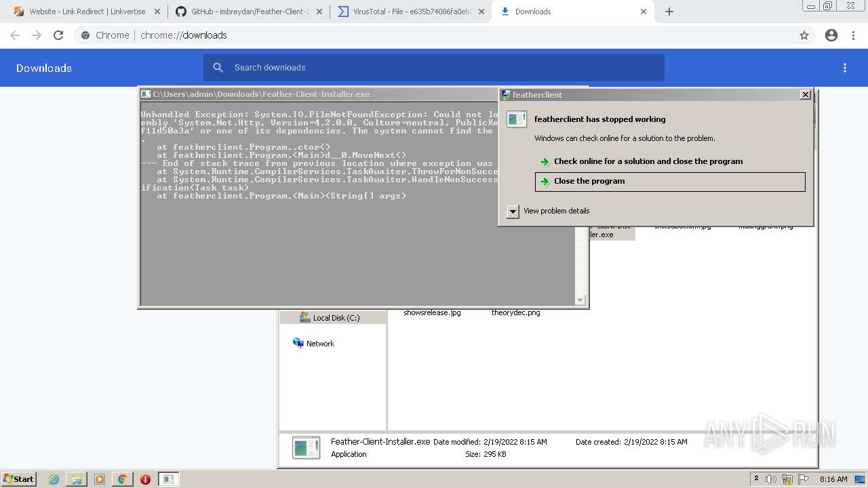The height and width of the screenshot is (488, 868).
Task: Switch to the VirusTotal File tab
Action: point(410,12)
